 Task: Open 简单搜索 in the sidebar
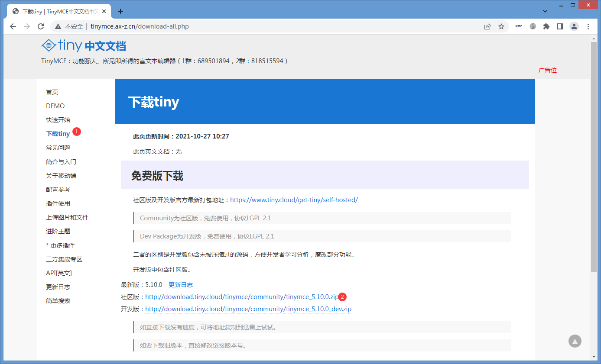[58, 301]
